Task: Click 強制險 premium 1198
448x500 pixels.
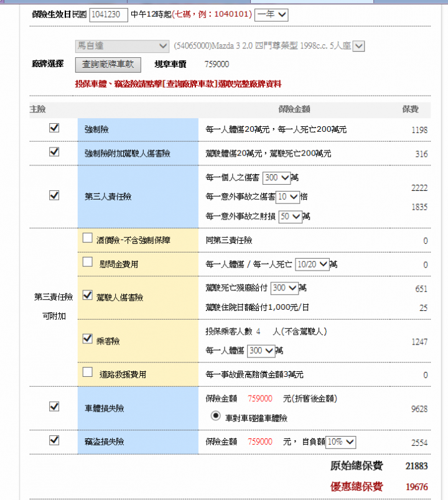Action: 419,130
